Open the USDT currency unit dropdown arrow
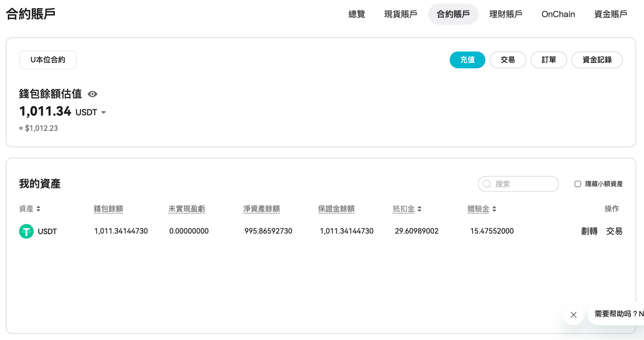 [104, 113]
